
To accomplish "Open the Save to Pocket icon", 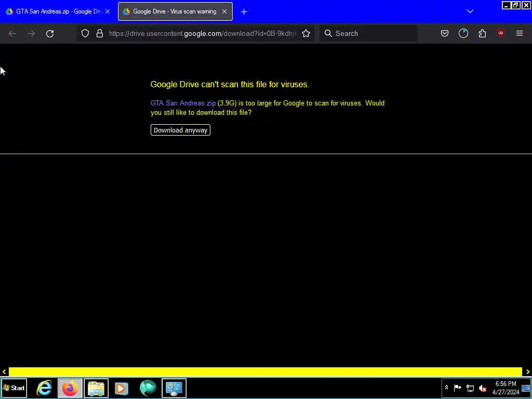I will tap(445, 33).
